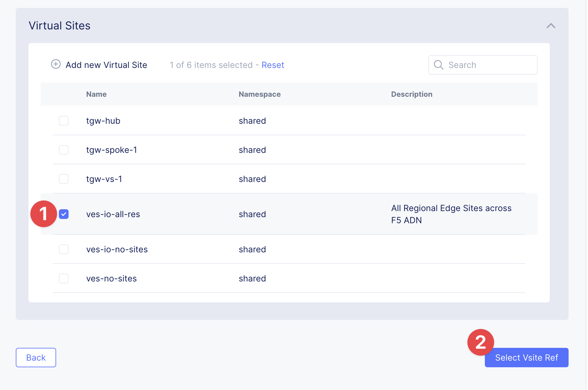Enable the ves-no-sites checkbox
Viewport: 588px width, 390px height.
pyautogui.click(x=64, y=278)
